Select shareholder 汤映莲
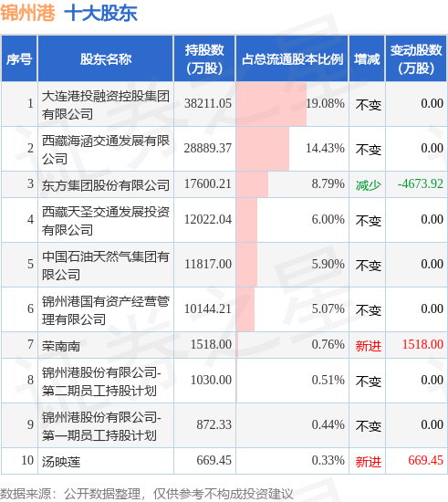Viewport: 448px width, 502px height. 61,462
